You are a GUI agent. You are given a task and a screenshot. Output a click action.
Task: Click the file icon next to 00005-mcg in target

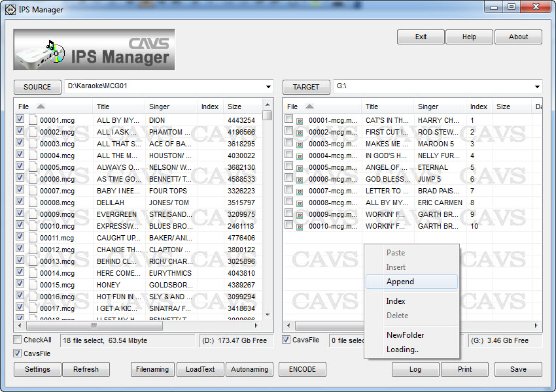[x=300, y=168]
